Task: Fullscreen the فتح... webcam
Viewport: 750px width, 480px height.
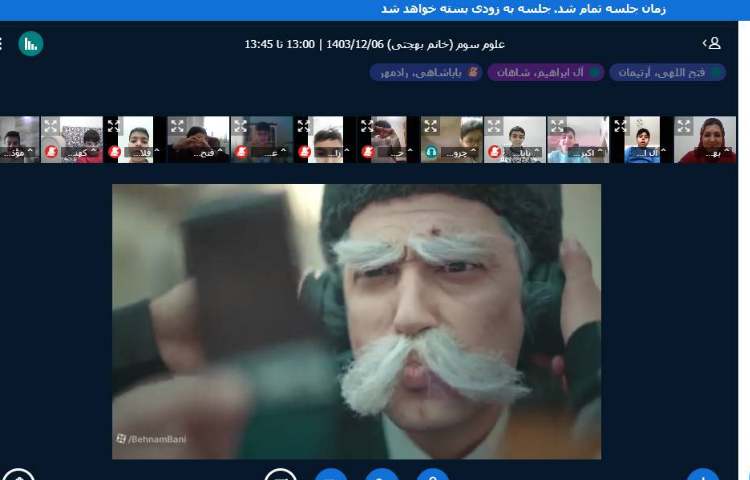Action: click(177, 126)
